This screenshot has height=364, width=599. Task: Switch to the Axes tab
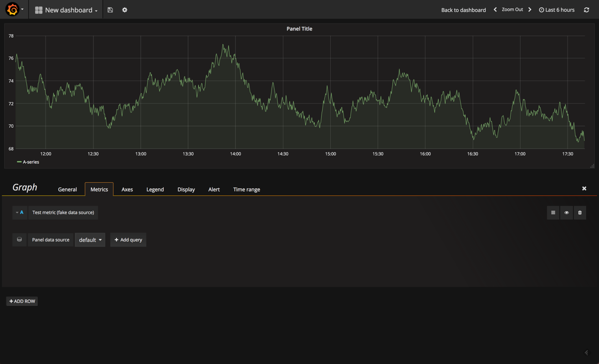click(x=127, y=190)
